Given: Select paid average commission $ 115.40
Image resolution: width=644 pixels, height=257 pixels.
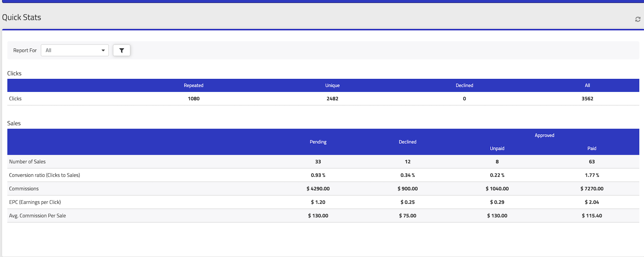Looking at the screenshot, I should tap(592, 215).
